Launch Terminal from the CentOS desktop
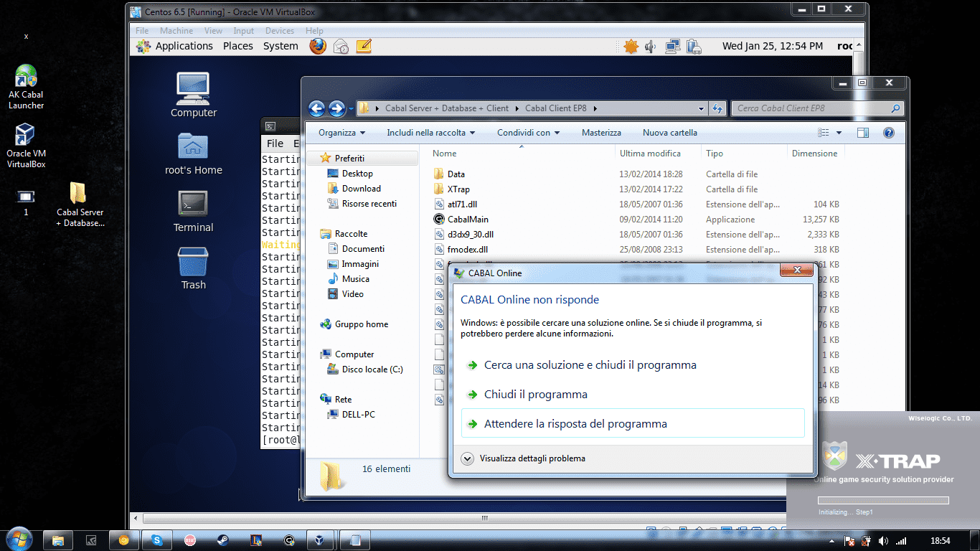The width and height of the screenshot is (980, 551). (x=193, y=211)
